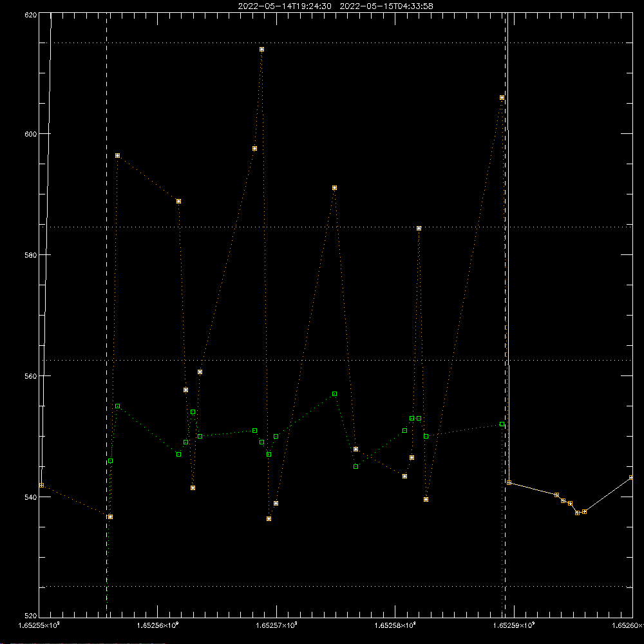This screenshot has height=644, width=644.
Task: Pick the rightmost orange marker at plot edge
Action: [x=631, y=478]
